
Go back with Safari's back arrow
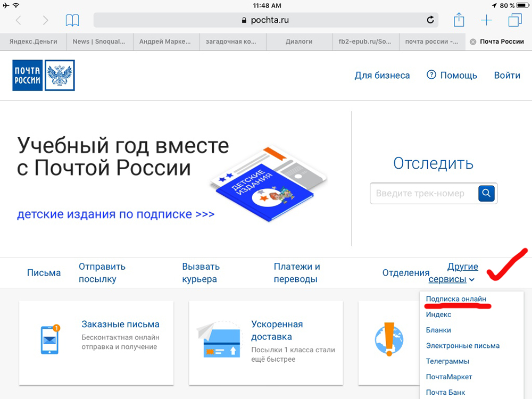(x=19, y=20)
